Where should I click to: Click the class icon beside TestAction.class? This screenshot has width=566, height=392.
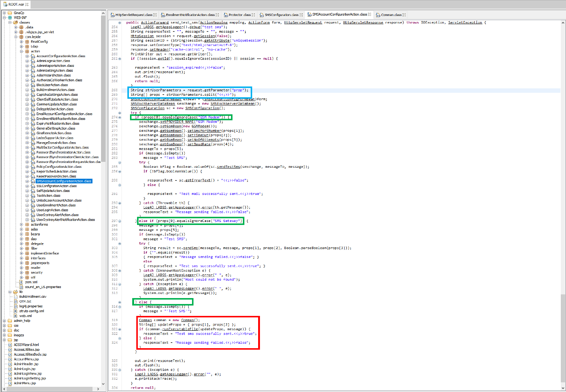[x=33, y=196]
